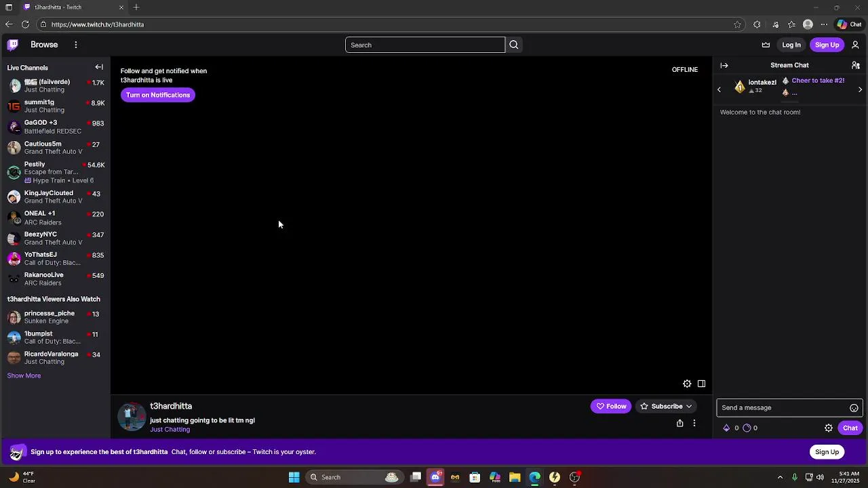868x488 pixels.
Task: Open channel more options three-dot menu
Action: [694, 423]
